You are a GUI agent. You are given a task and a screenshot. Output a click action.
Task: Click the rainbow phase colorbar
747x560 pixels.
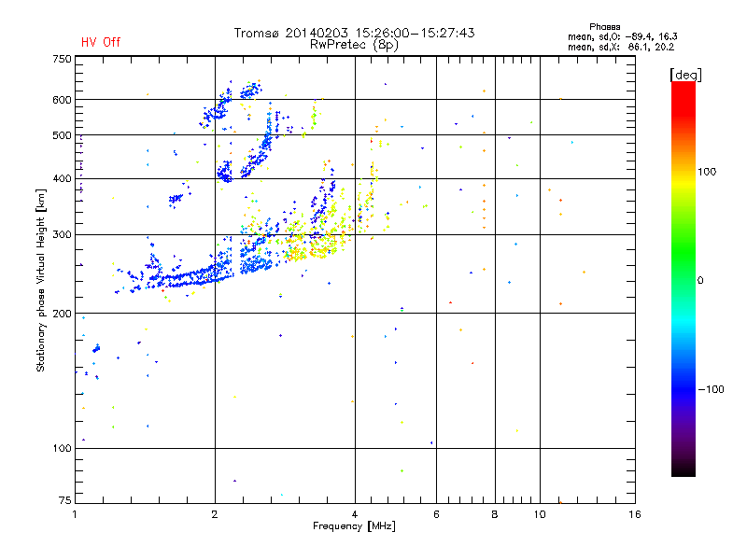click(x=684, y=278)
